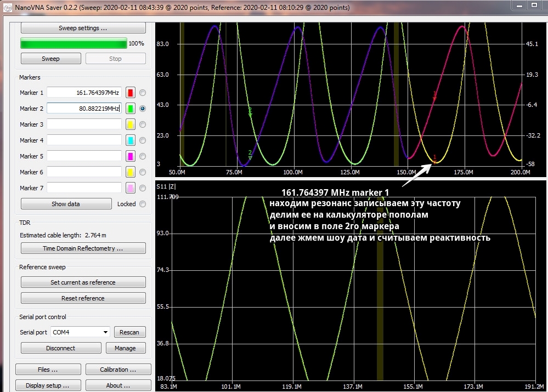
Task: Toggle the Locked markers option
Action: 143,204
